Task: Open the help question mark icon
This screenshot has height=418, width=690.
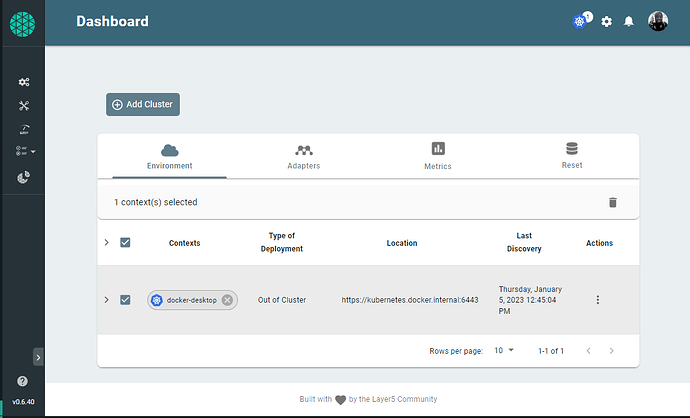Action: point(22,381)
